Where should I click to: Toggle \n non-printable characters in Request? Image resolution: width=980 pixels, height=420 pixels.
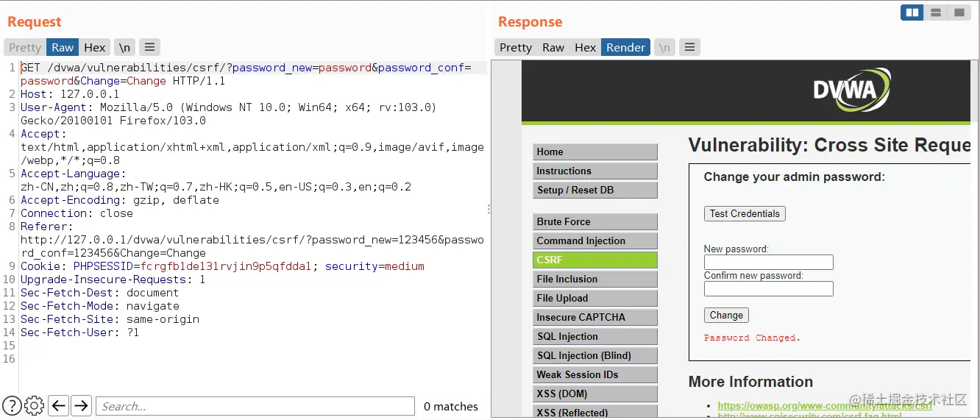tap(124, 47)
